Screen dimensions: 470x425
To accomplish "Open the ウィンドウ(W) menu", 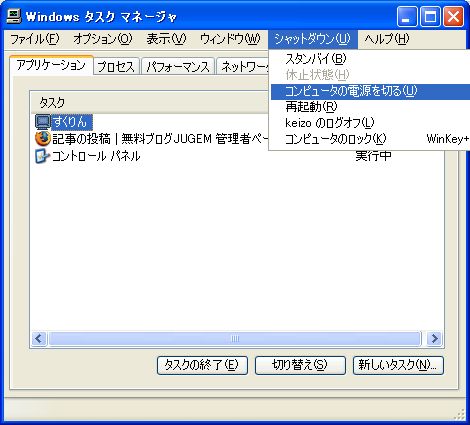I will [x=230, y=39].
